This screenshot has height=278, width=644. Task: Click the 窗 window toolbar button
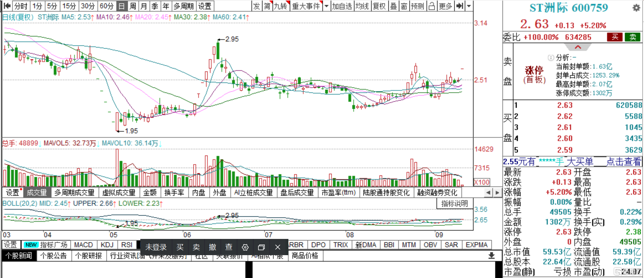pyautogui.click(x=404, y=6)
